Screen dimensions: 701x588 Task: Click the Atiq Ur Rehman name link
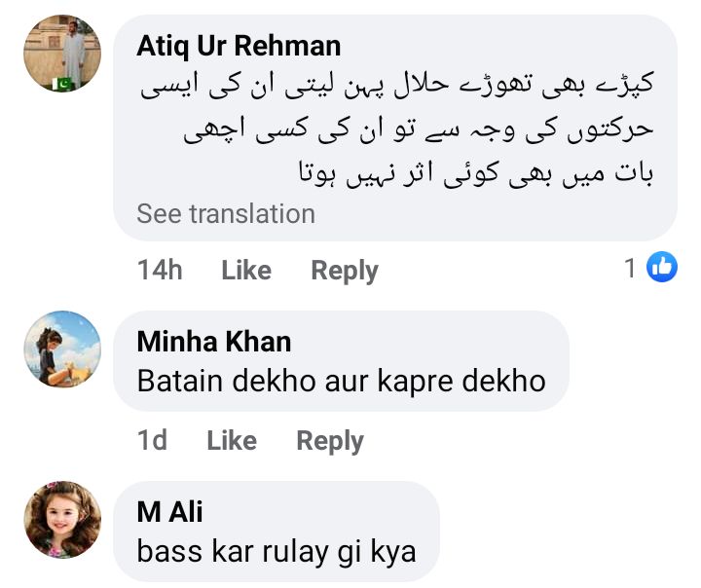click(239, 47)
